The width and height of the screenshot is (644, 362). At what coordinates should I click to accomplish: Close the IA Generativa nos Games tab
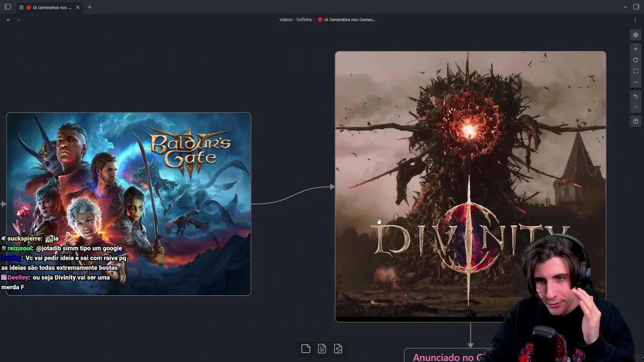click(77, 7)
